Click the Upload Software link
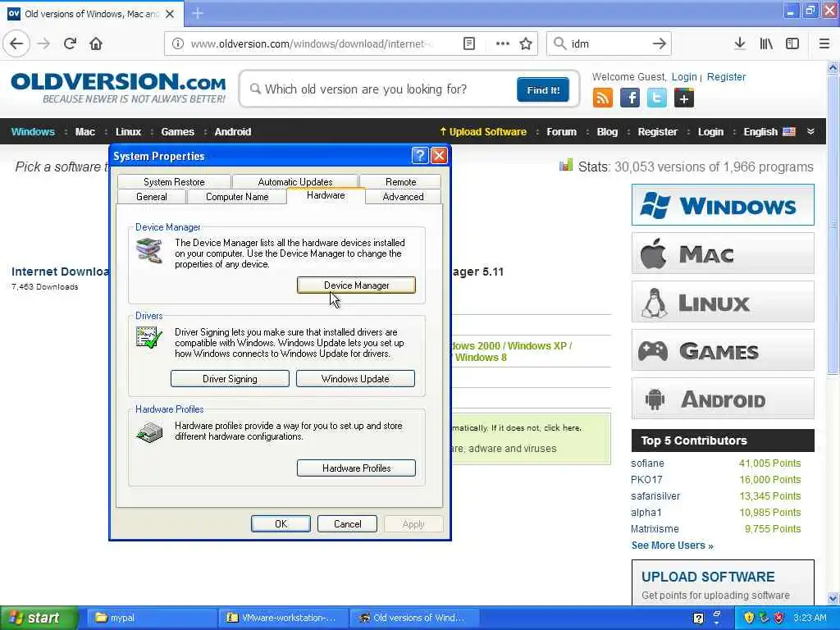Image resolution: width=840 pixels, height=630 pixels. [483, 132]
